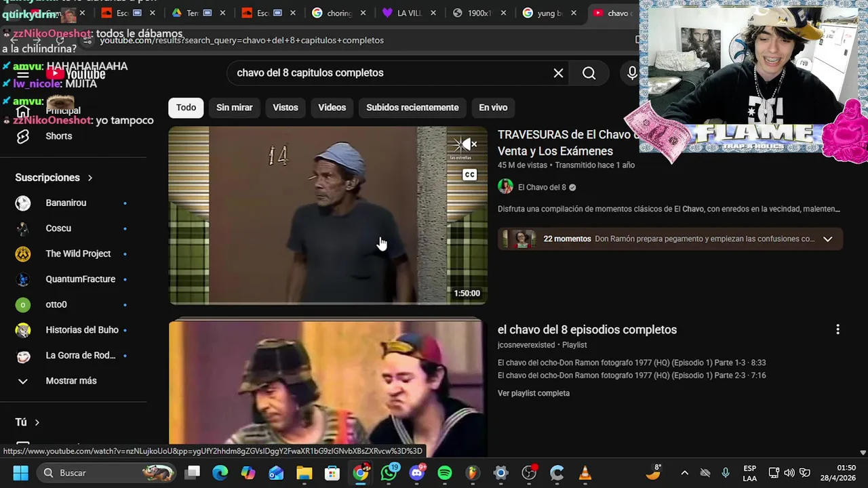Image resolution: width=868 pixels, height=488 pixels.
Task: Switch to the 1900x1 browser tab
Action: (x=479, y=13)
